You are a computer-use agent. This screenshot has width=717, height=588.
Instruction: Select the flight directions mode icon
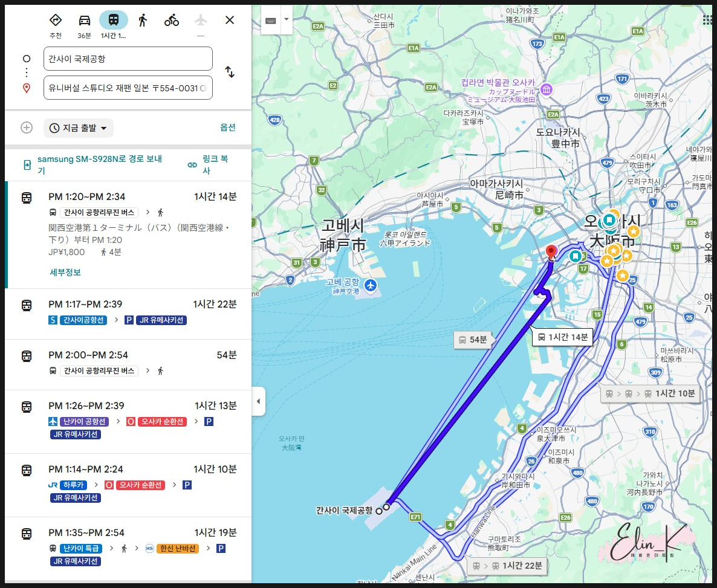(200, 20)
